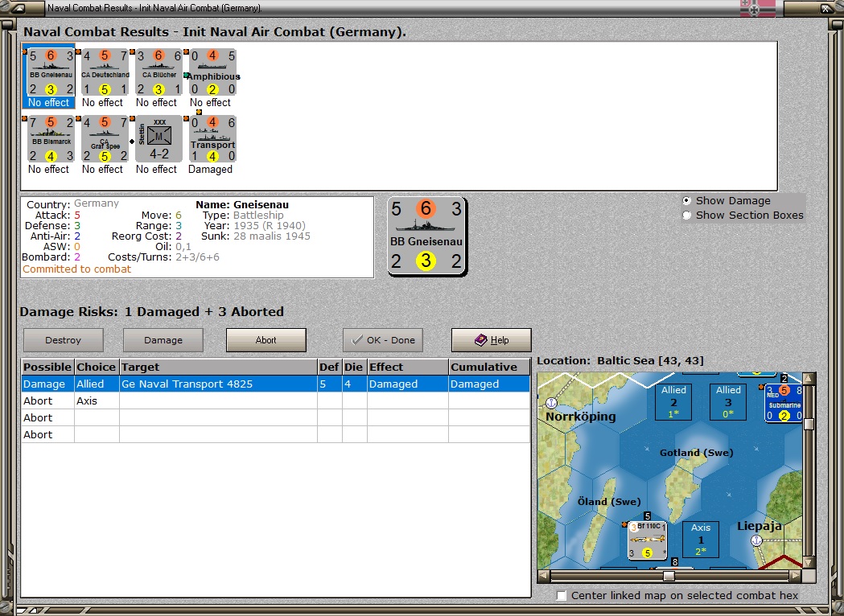Close the Naval Combat Results window
The width and height of the screenshot is (844, 616).
[825, 8]
